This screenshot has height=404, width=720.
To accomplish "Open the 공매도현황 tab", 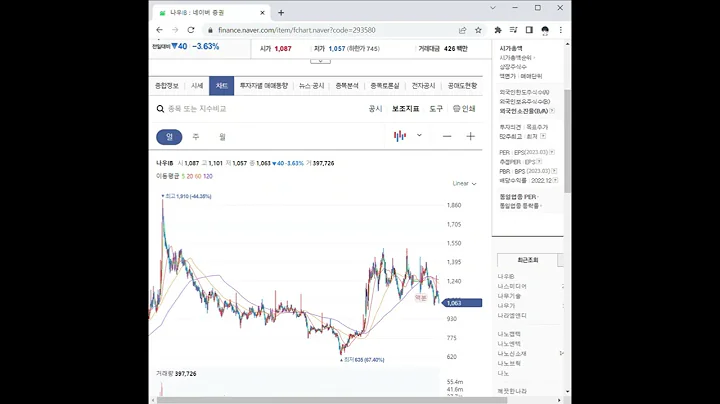I will [x=462, y=86].
